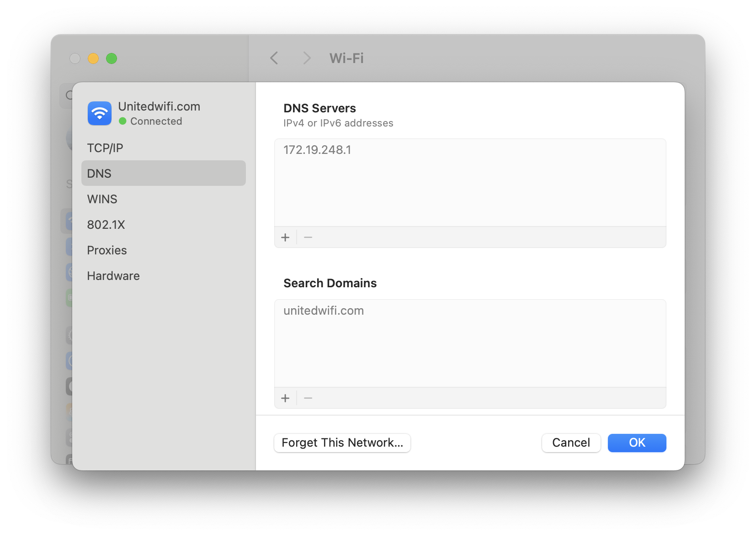Viewport: 756px width, 538px height.
Task: Go forward with the right chevron
Action: coord(307,58)
